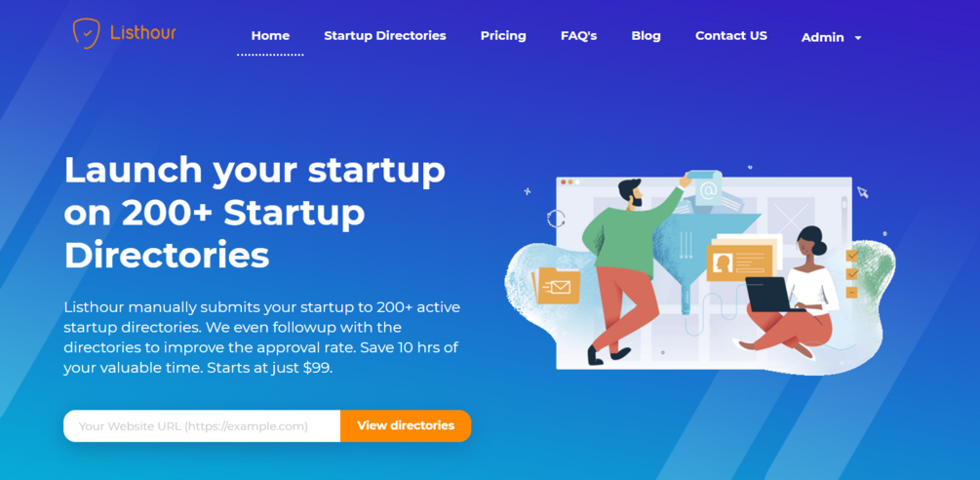The width and height of the screenshot is (980, 480).
Task: Click the Listhour shield logo icon
Action: point(86,33)
